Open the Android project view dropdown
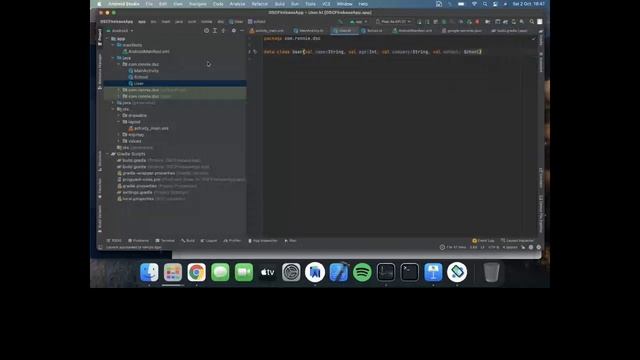This screenshot has height=360, width=640. 120,31
